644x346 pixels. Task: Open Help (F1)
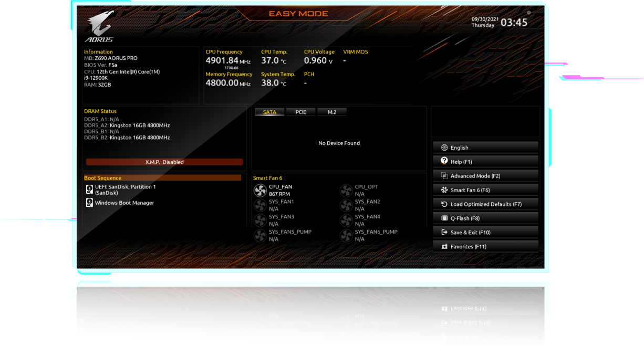pyautogui.click(x=485, y=162)
